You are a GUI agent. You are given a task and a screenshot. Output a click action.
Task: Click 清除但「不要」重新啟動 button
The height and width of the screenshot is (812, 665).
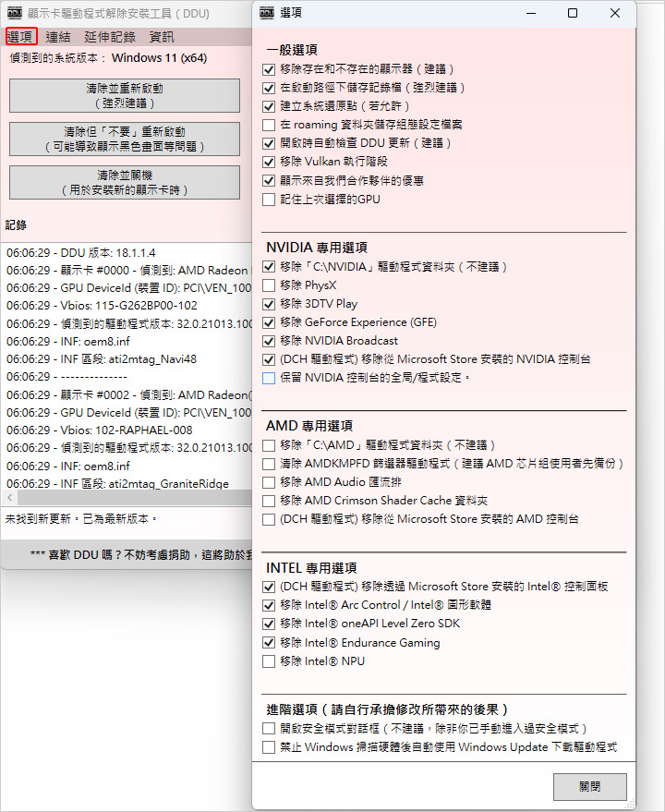pos(125,139)
